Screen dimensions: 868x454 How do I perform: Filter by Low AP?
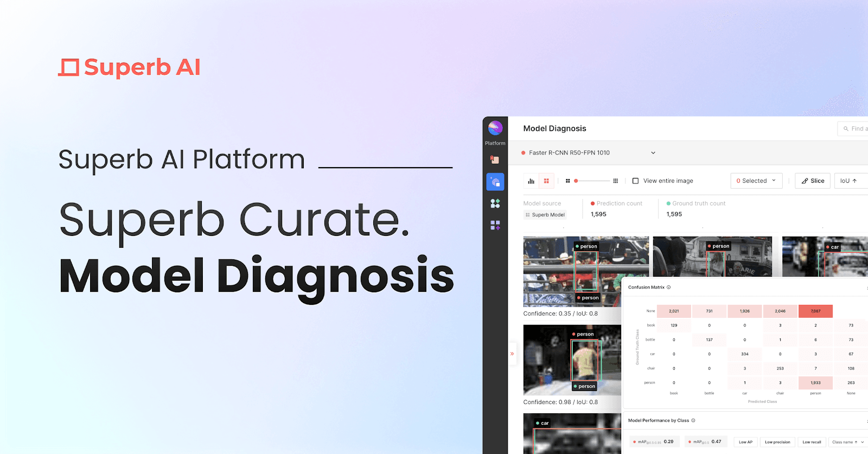(745, 442)
